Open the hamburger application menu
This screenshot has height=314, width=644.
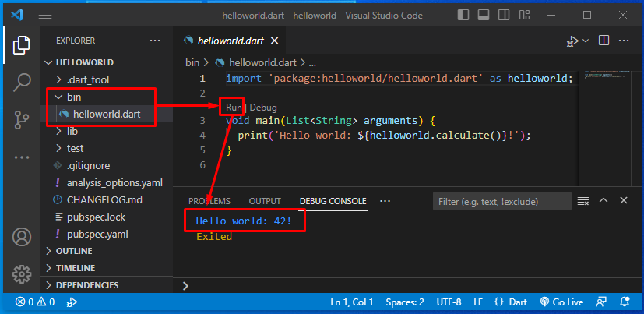(x=45, y=16)
